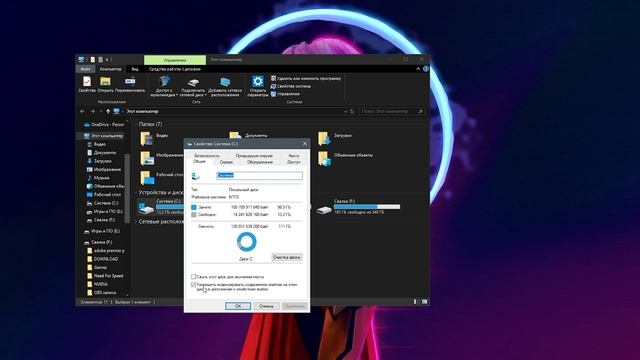Image resolution: width=640 pixels, height=360 pixels.
Task: Click the Explorer search box
Action: [x=392, y=111]
